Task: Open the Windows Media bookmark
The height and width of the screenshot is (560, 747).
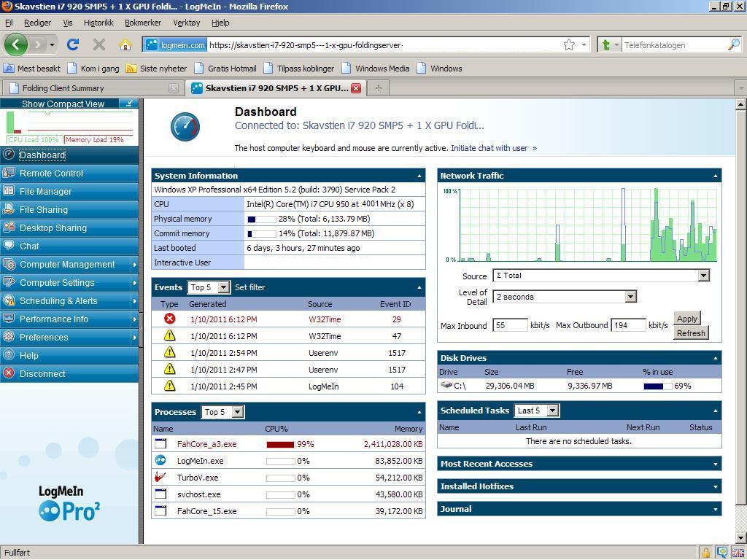Action: click(376, 69)
